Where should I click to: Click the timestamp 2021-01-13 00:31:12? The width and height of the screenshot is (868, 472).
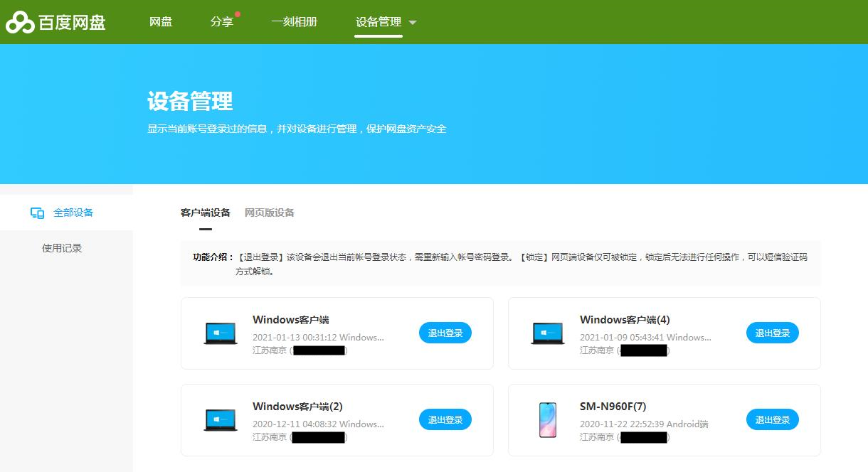(295, 338)
